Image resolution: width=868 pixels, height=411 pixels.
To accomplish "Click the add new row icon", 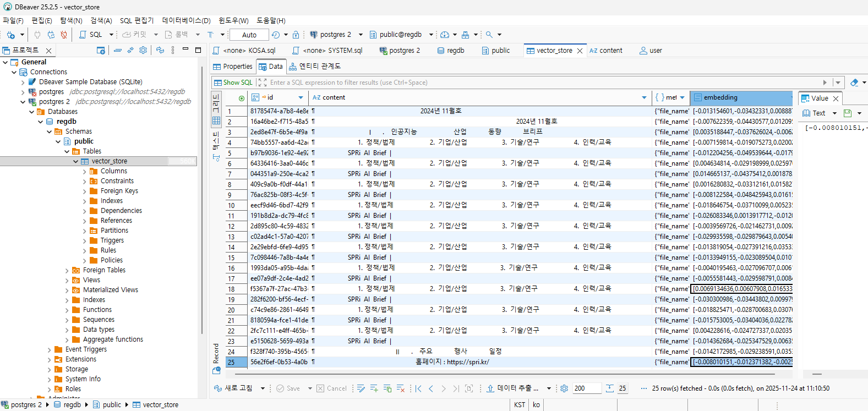I will 374,388.
